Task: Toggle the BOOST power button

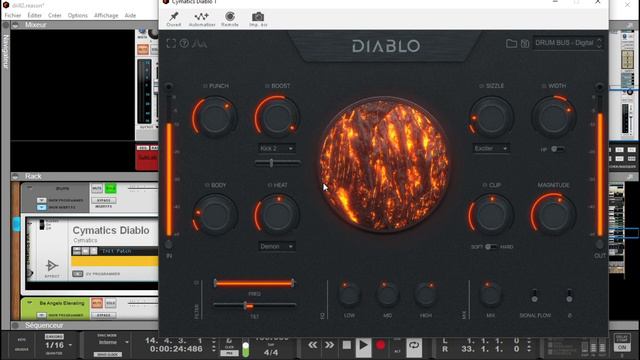Action: pos(267,86)
